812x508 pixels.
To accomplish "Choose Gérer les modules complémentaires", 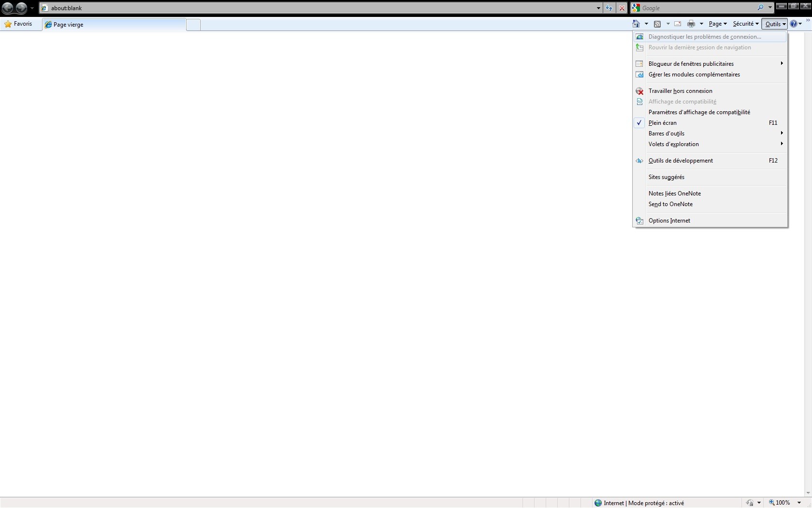I will point(710,75).
